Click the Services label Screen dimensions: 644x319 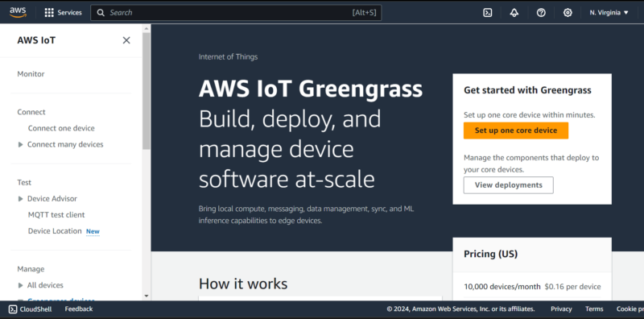click(x=69, y=13)
